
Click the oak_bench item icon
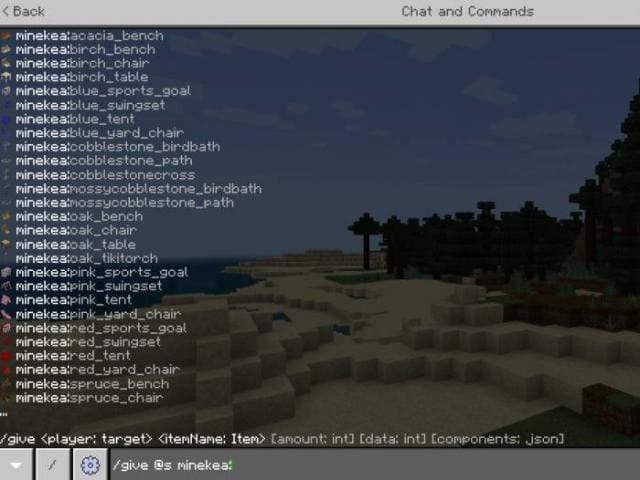[x=6, y=216]
